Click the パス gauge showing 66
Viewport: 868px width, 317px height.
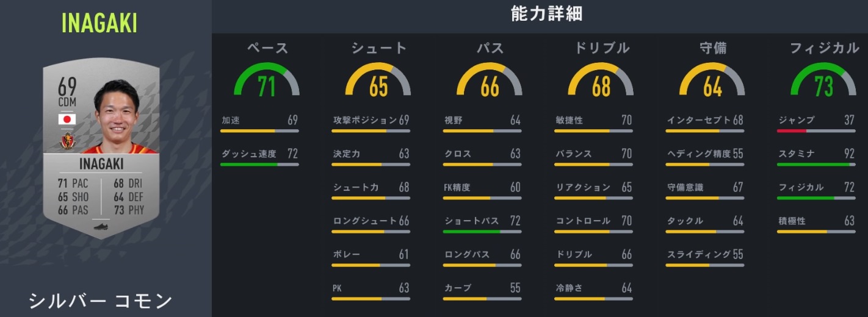tap(490, 82)
